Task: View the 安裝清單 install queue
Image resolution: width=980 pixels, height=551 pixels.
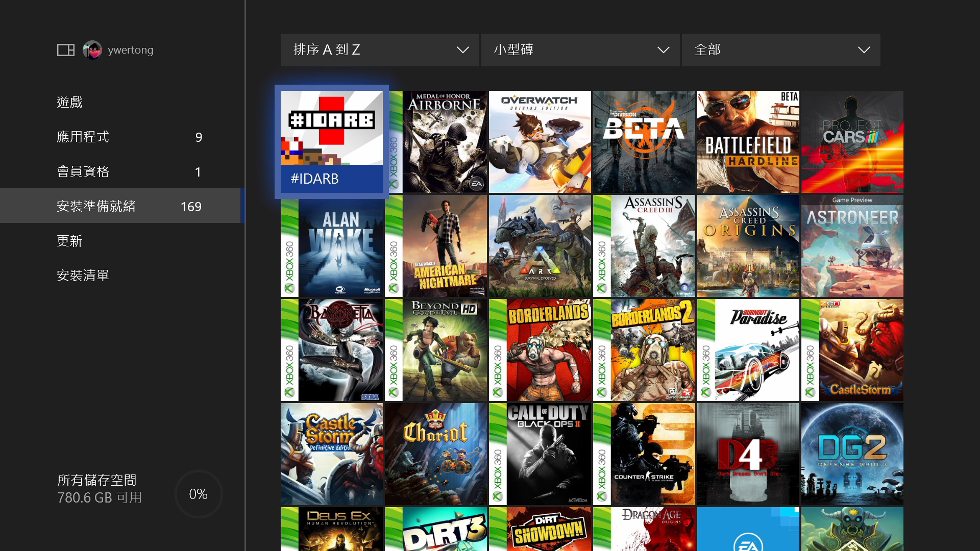Action: pos(83,275)
